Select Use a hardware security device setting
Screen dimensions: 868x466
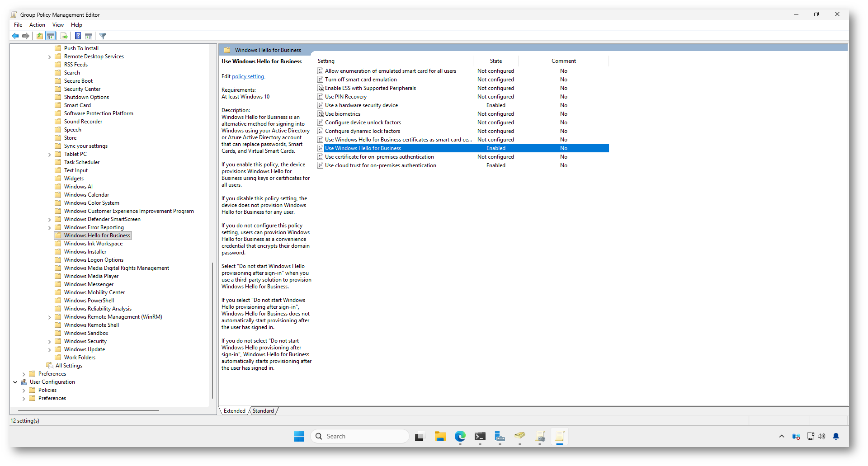361,105
